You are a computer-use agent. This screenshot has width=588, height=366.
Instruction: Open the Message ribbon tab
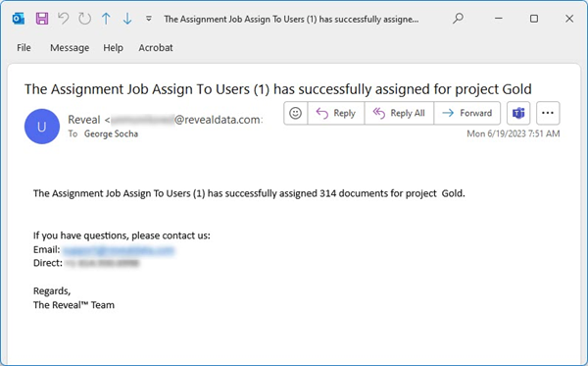pos(70,48)
